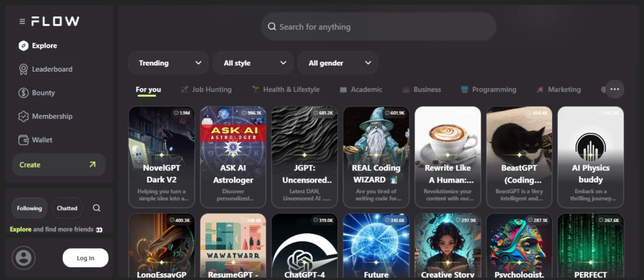Screen dimensions: 644x280
Task: Click the Programming monitor icon
Action: 465,89
